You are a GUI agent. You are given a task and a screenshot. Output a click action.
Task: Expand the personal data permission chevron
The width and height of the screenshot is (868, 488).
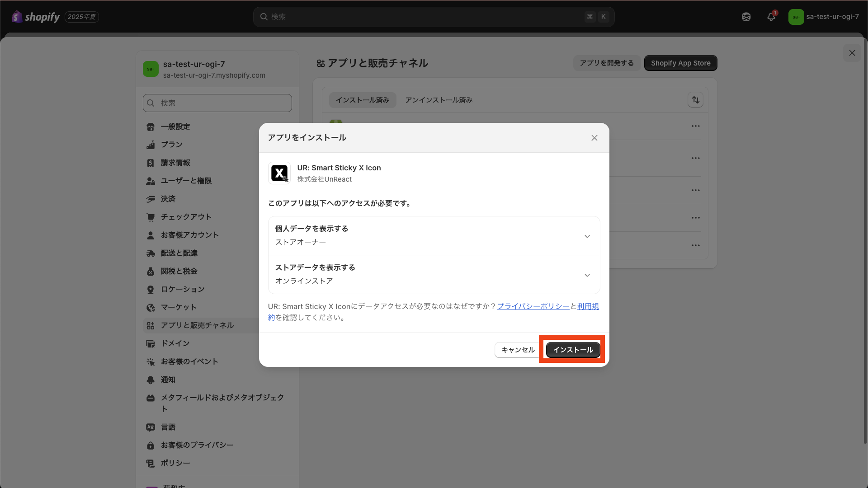pyautogui.click(x=587, y=236)
